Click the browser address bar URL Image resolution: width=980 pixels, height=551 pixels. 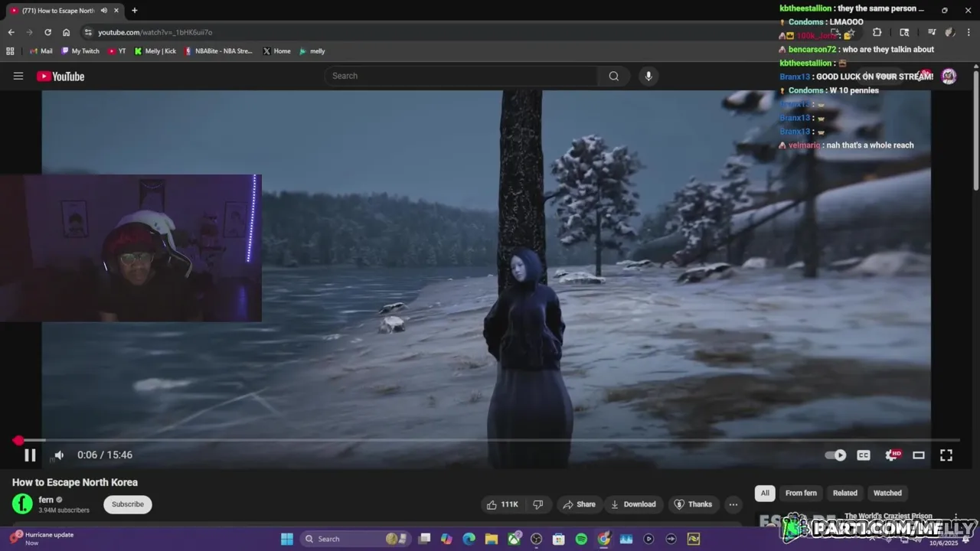coord(155,32)
